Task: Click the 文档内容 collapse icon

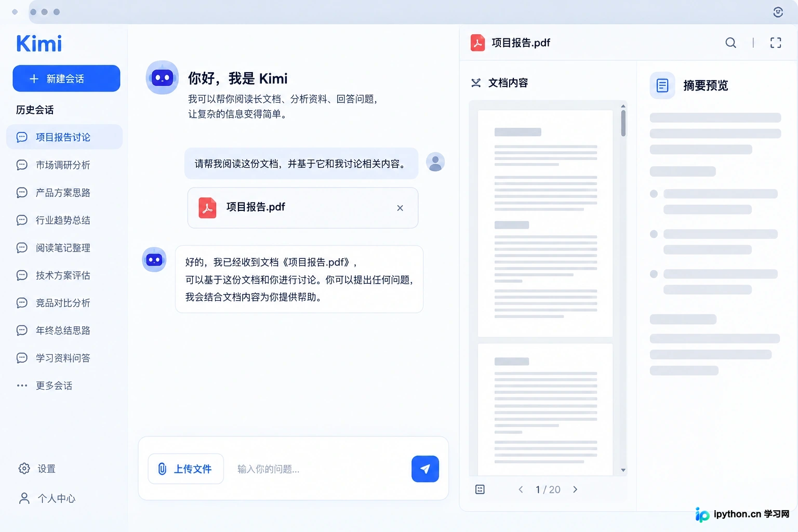Action: click(476, 83)
